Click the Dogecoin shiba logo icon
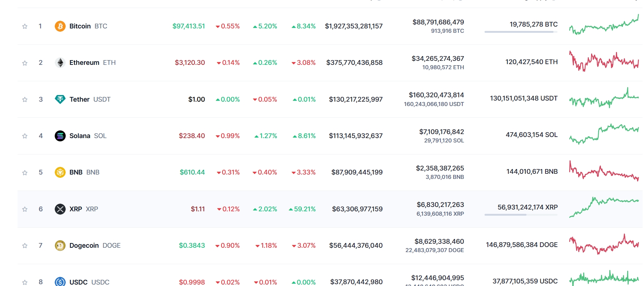 [60, 246]
